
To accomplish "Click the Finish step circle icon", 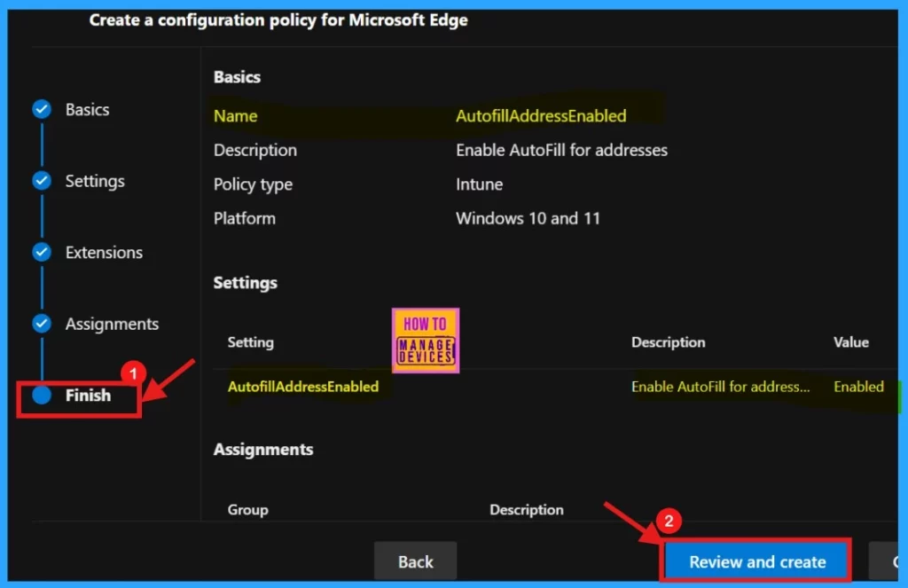I will 42,395.
